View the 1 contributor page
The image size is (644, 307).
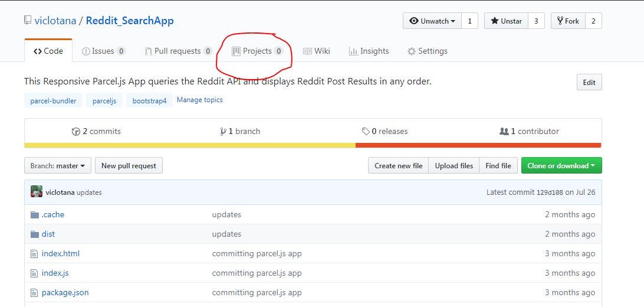530,131
